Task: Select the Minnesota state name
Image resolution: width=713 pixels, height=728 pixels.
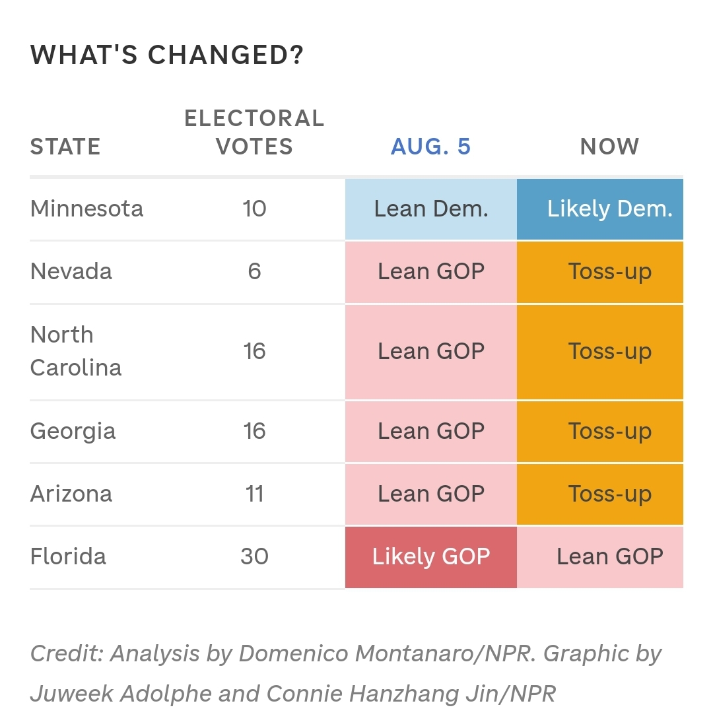Action: point(86,209)
